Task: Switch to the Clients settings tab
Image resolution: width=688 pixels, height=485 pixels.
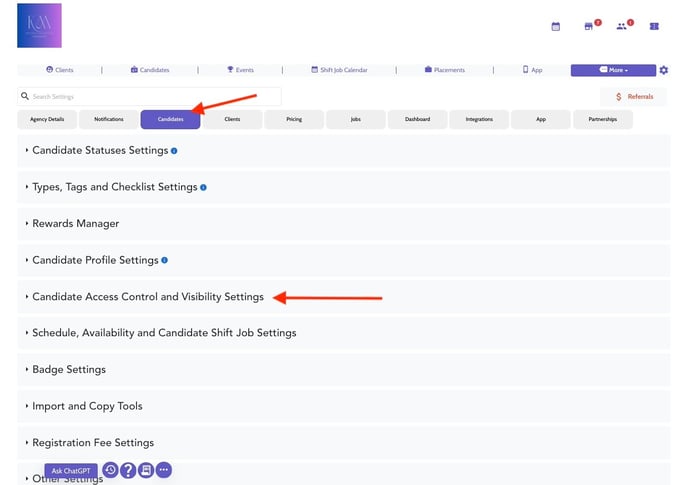Action: (232, 119)
